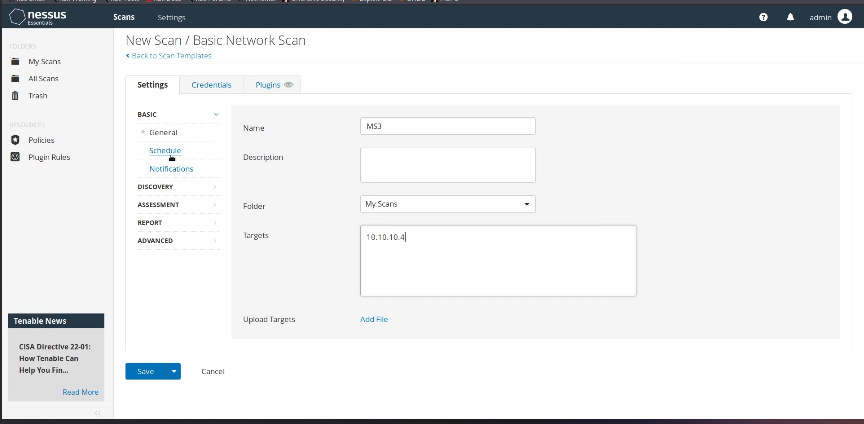Image resolution: width=864 pixels, height=424 pixels.
Task: Click the admin user avatar icon
Action: point(849,17)
